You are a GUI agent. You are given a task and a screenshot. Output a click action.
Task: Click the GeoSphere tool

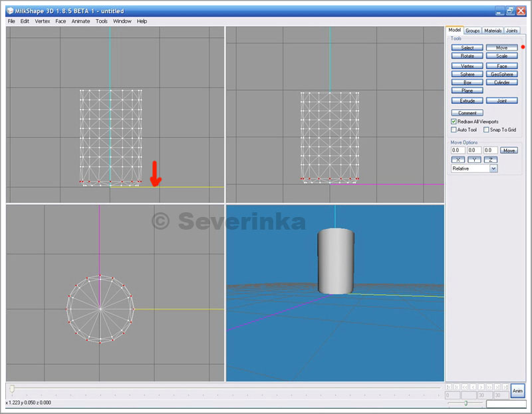click(501, 75)
